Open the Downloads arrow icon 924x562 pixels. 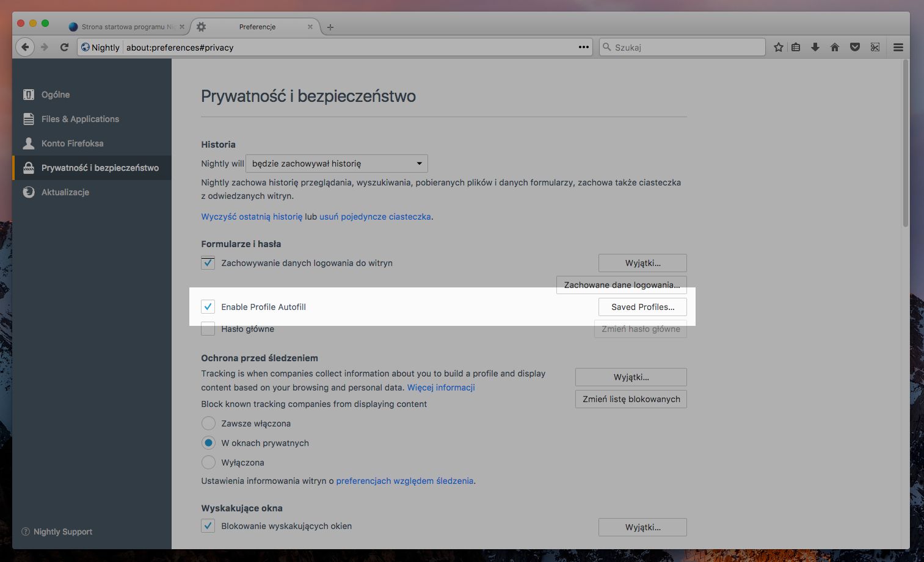815,47
